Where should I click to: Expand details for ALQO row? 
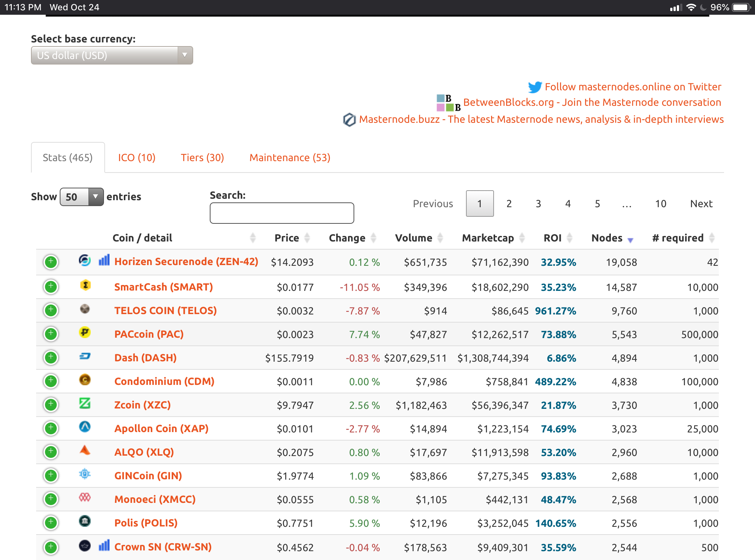[51, 452]
